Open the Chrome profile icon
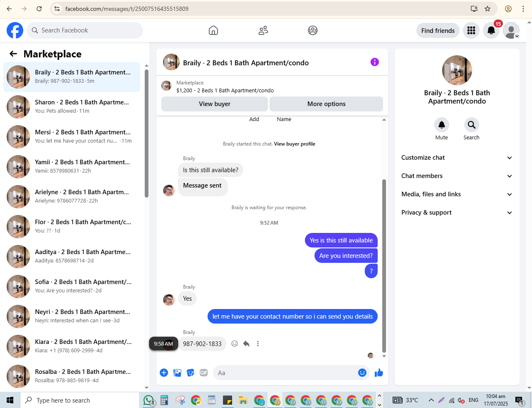Screen dimensions: 532x408 508,9
